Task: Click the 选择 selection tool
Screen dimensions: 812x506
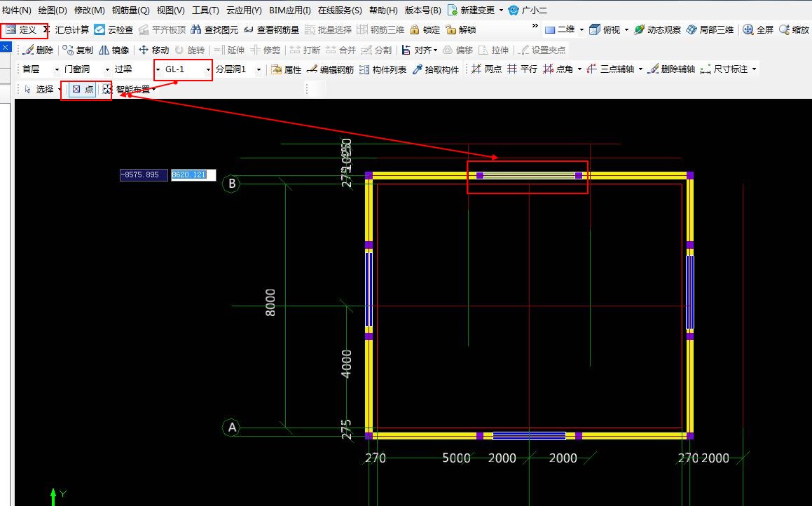Action: [39, 90]
